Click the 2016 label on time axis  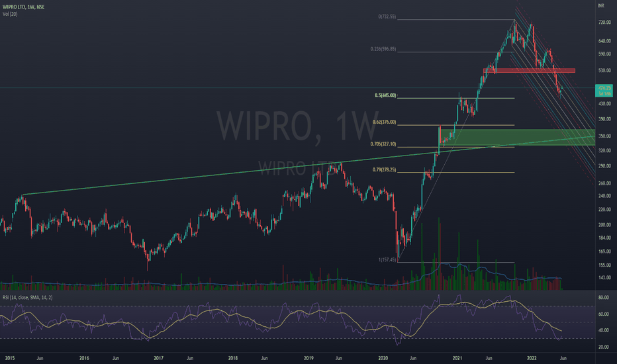(x=84, y=358)
